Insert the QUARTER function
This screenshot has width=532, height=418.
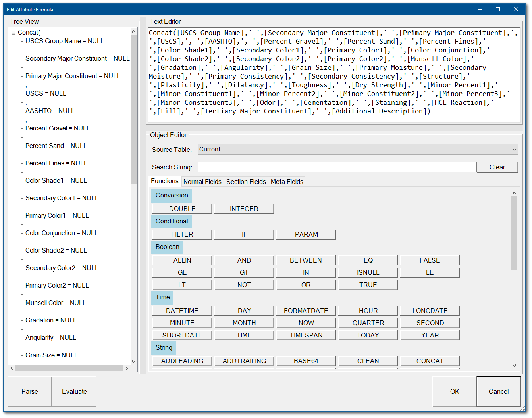368,323
